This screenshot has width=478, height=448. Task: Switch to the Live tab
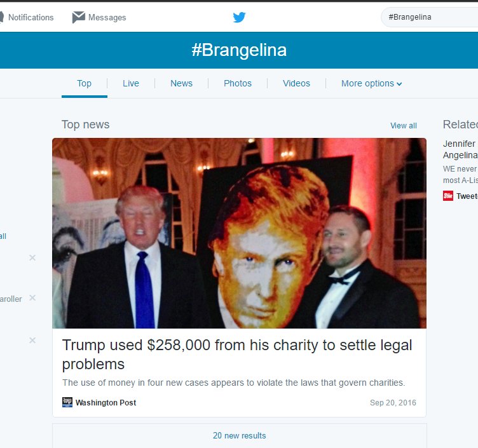pyautogui.click(x=131, y=83)
